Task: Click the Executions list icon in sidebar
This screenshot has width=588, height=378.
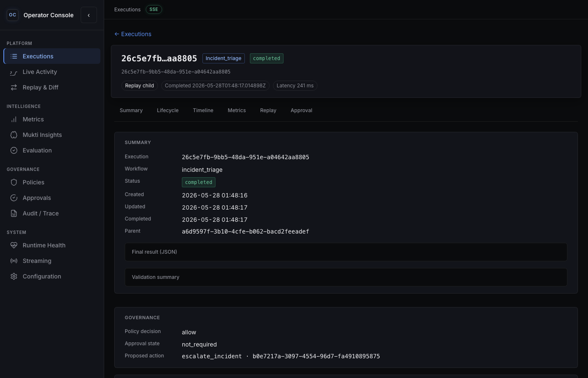Action: point(14,56)
